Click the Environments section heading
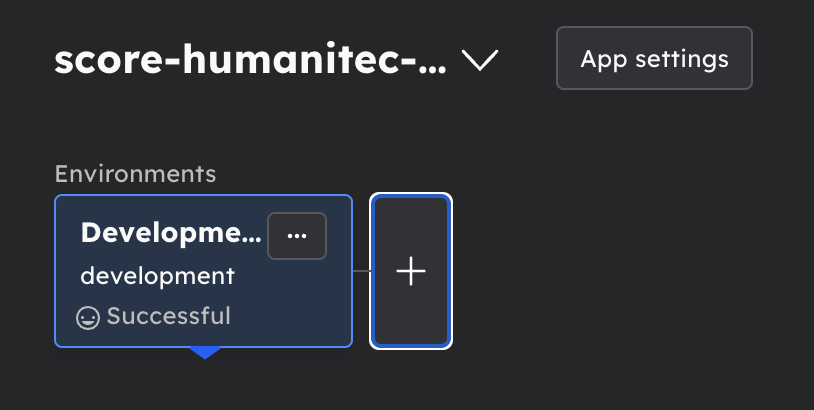 coord(135,173)
